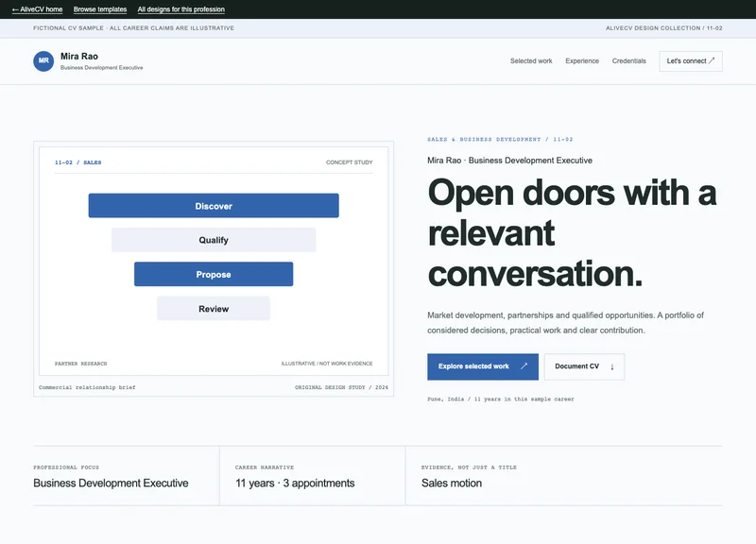Viewport: 756px width, 544px height.
Task: Go back to AliveCV home
Action: tap(37, 9)
